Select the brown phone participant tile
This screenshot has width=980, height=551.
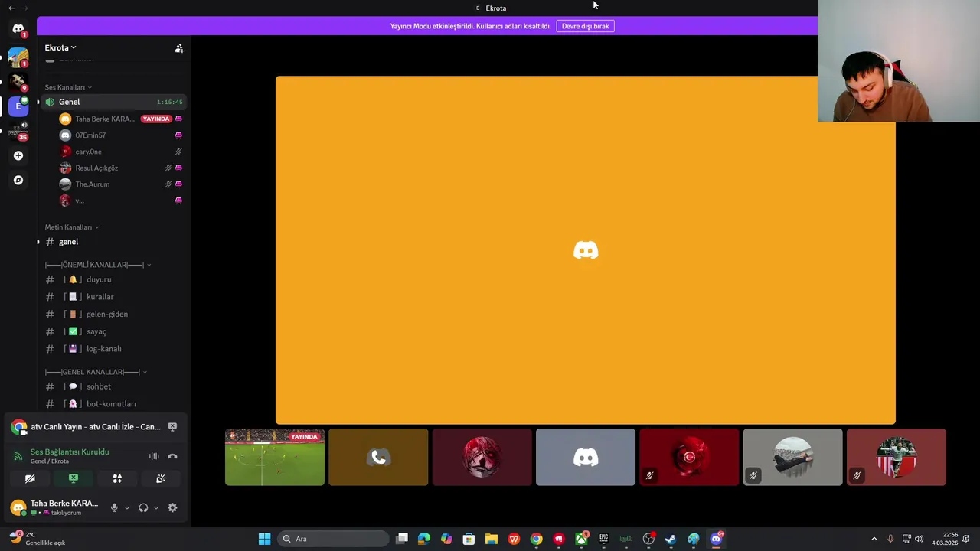(x=378, y=458)
